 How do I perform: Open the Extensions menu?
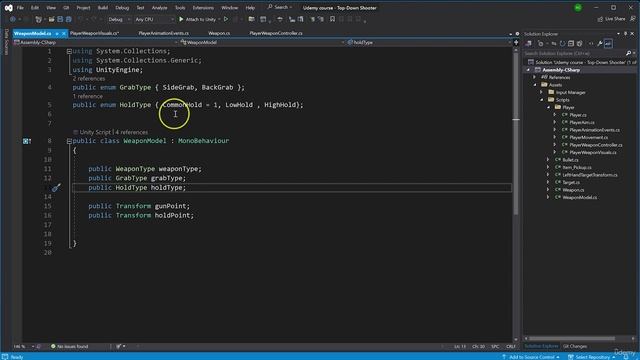point(203,8)
